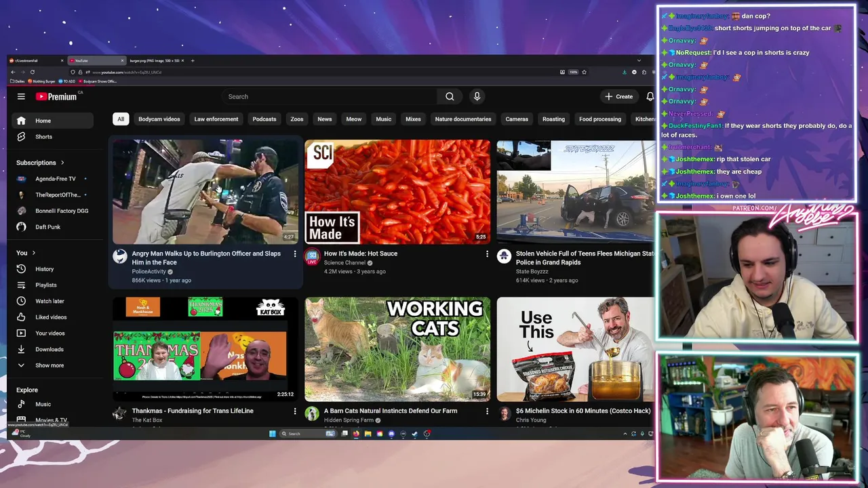Bookmark this page with star icon
Image resolution: width=868 pixels, height=488 pixels.
(x=584, y=72)
